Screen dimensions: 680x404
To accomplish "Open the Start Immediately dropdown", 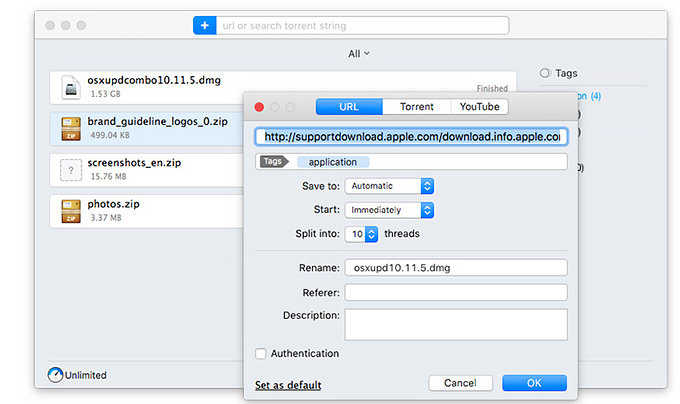I will pyautogui.click(x=389, y=210).
